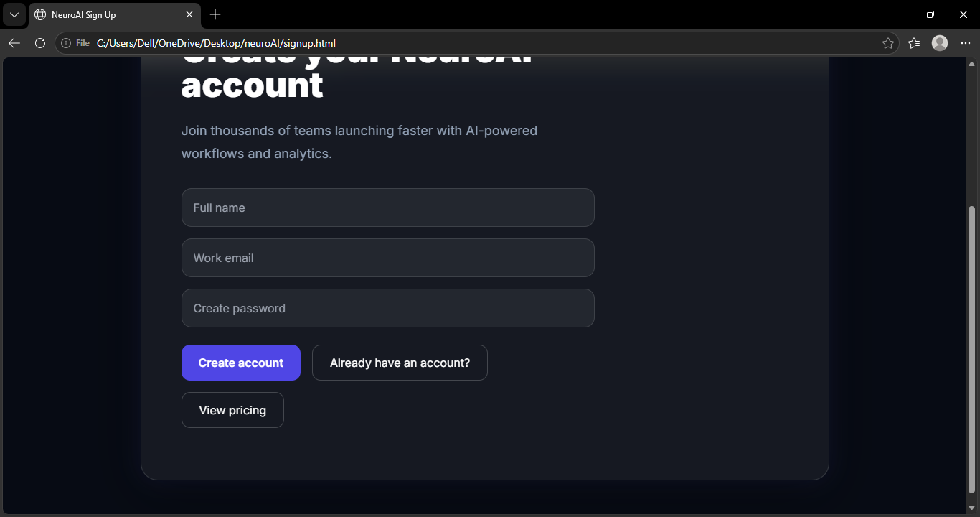Open the View pricing link
980x517 pixels.
click(x=232, y=410)
